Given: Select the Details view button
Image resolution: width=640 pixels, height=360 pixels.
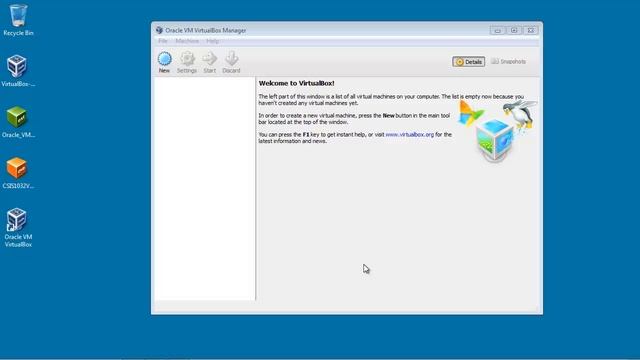Looking at the screenshot, I should tap(469, 62).
